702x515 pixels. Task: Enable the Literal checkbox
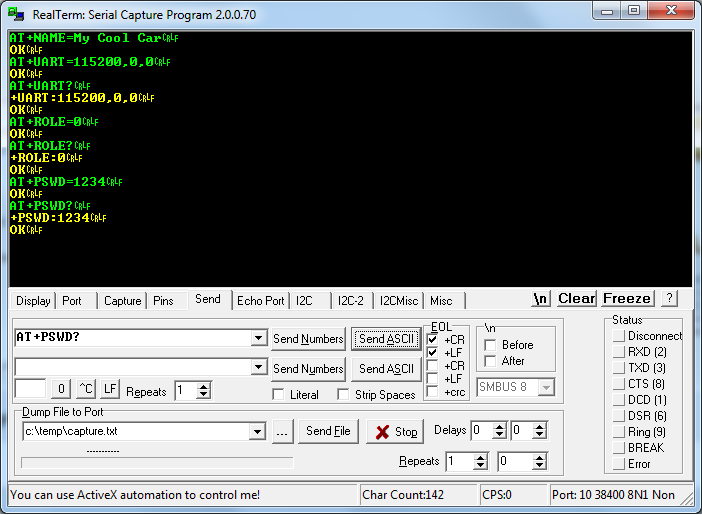coord(279,394)
